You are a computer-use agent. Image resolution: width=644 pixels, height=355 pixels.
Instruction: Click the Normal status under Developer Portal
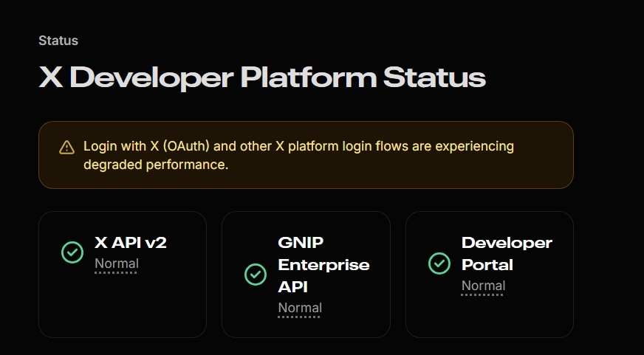[483, 286]
